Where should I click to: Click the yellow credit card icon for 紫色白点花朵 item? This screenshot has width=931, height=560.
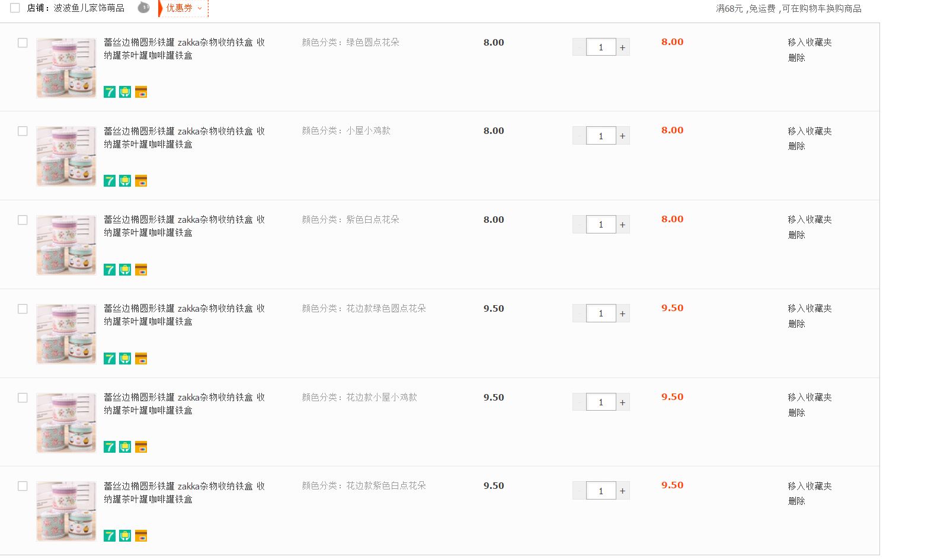(x=141, y=270)
